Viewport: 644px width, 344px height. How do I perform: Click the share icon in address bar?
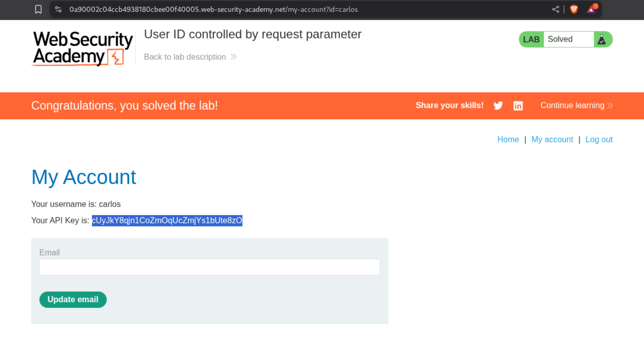pos(555,9)
